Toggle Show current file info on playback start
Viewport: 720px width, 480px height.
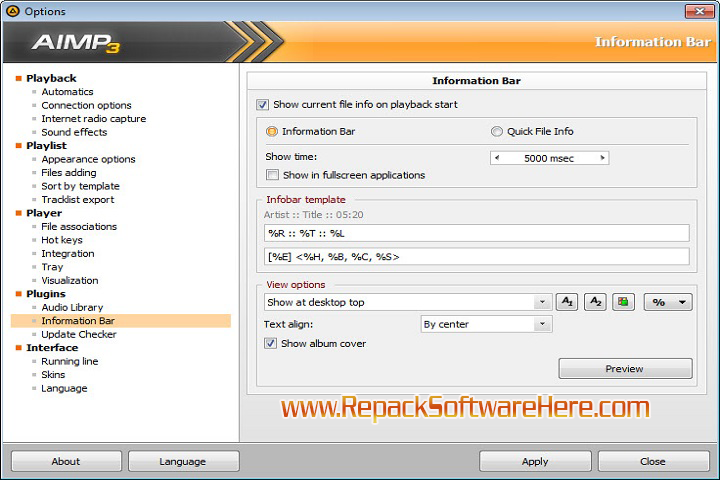tap(262, 105)
